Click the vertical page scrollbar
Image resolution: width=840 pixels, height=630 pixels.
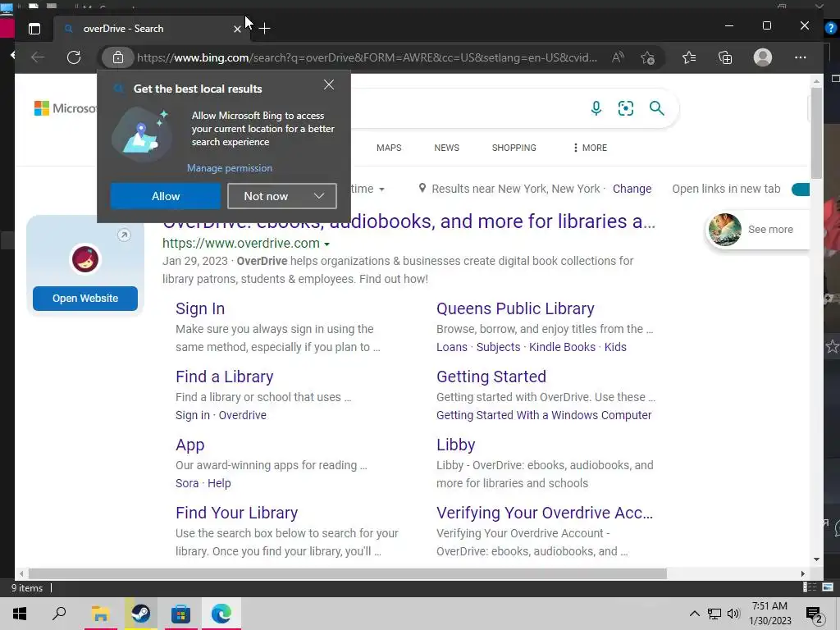[x=816, y=133]
